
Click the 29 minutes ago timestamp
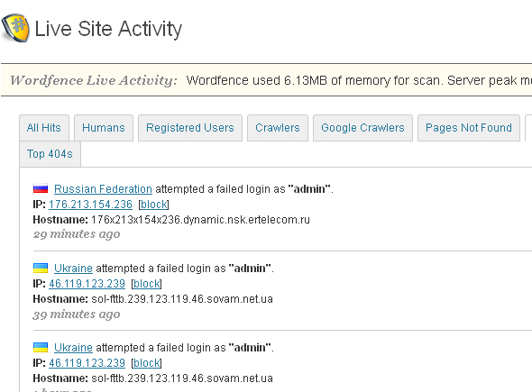click(x=77, y=234)
